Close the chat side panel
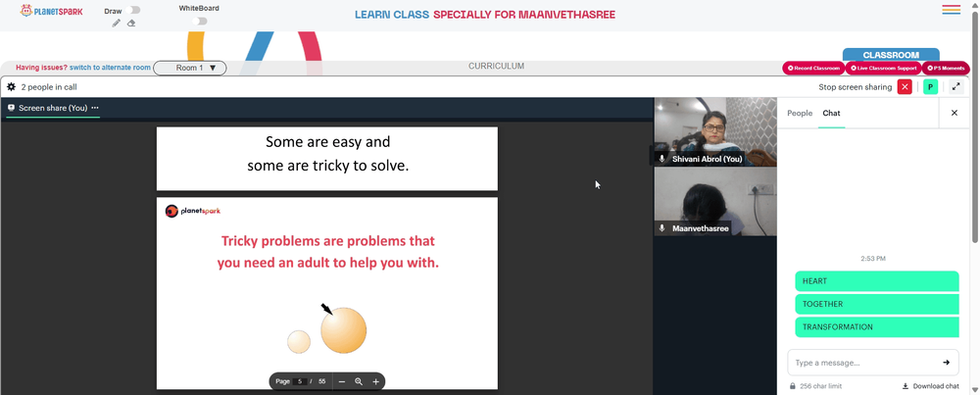The height and width of the screenshot is (395, 980). point(955,113)
